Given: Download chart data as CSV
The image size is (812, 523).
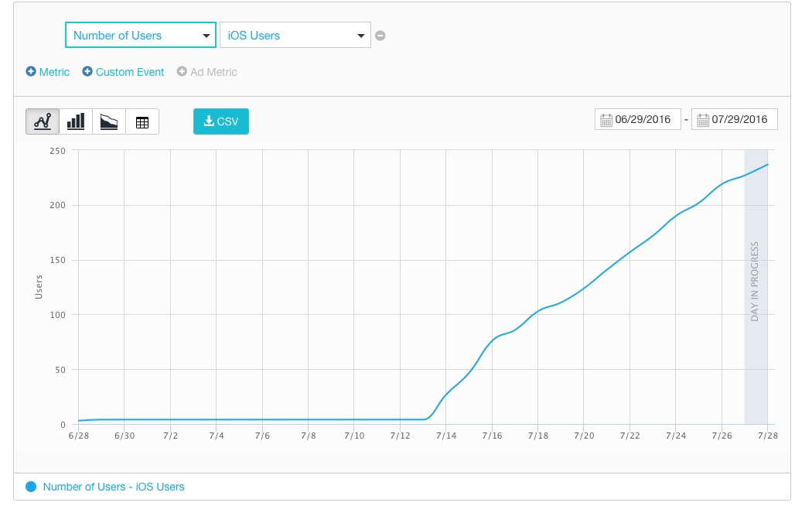Looking at the screenshot, I should click(x=221, y=121).
